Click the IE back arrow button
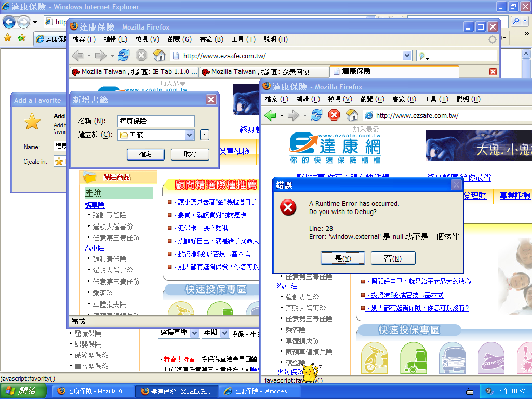The image size is (532, 399). pyautogui.click(x=9, y=22)
